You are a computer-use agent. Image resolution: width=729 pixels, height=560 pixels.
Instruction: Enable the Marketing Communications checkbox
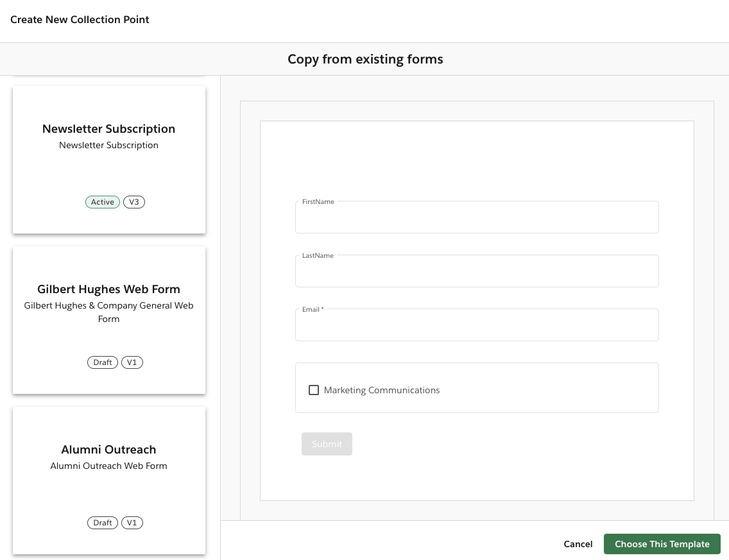[x=314, y=389]
